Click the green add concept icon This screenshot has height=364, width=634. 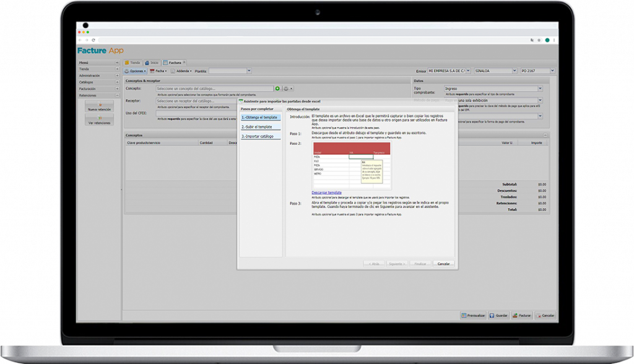[277, 89]
